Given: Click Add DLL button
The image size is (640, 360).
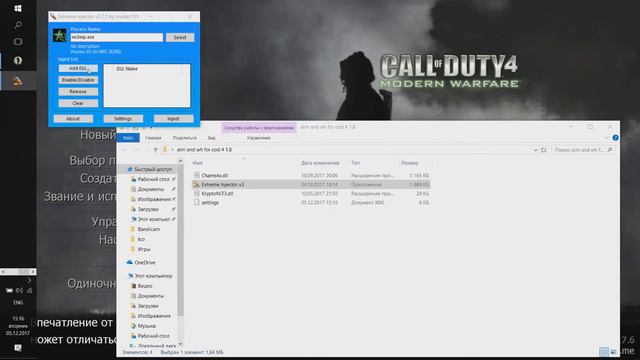Looking at the screenshot, I should click(78, 68).
